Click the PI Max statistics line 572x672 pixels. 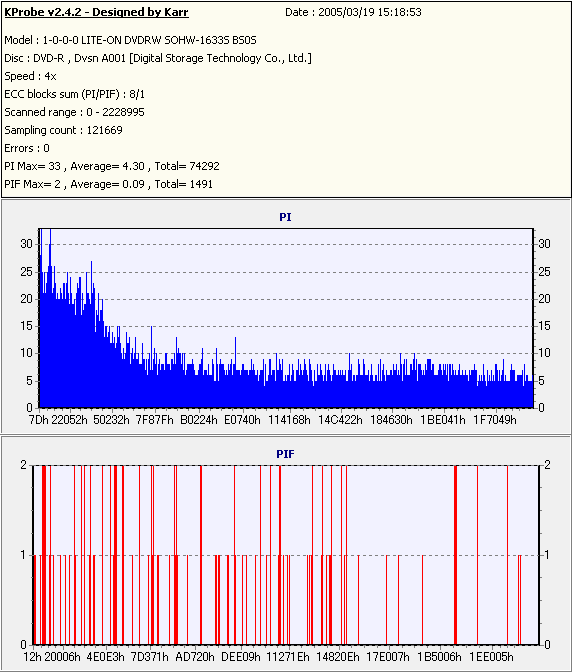coord(112,166)
